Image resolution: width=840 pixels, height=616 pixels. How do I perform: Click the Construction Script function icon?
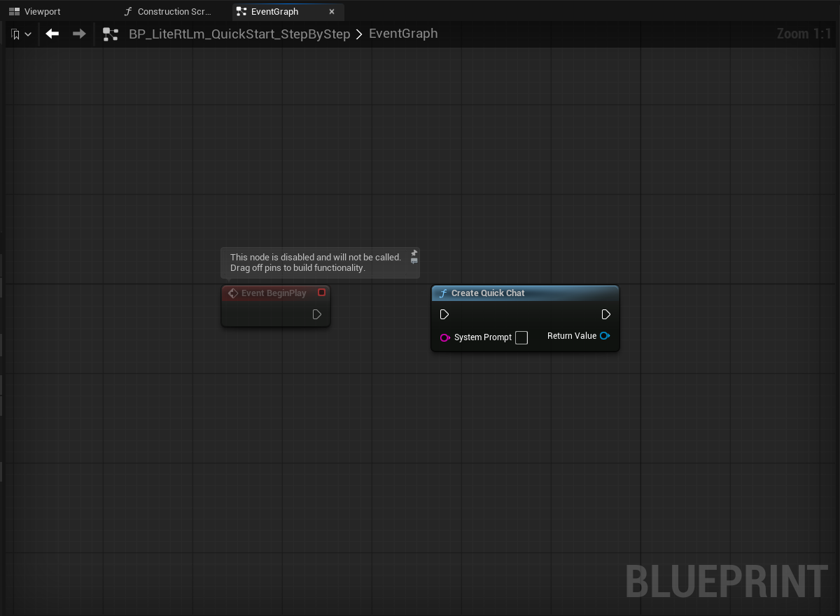pyautogui.click(x=128, y=11)
